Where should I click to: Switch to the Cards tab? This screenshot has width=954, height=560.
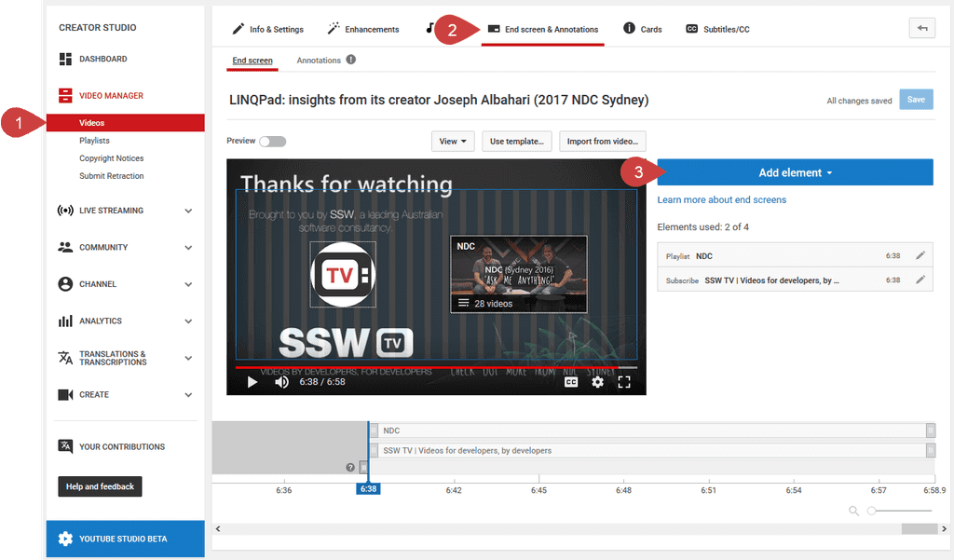click(x=643, y=29)
